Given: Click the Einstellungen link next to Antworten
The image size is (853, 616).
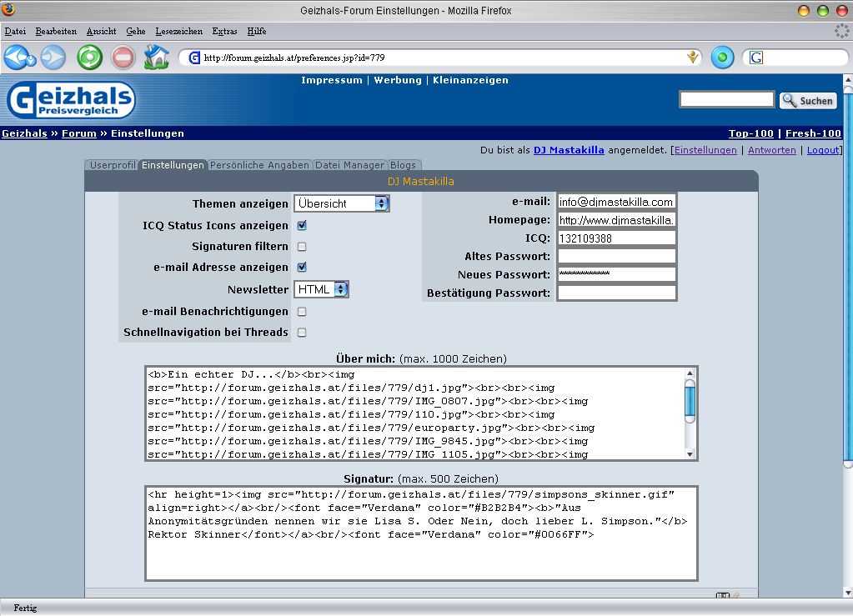Looking at the screenshot, I should (x=705, y=150).
